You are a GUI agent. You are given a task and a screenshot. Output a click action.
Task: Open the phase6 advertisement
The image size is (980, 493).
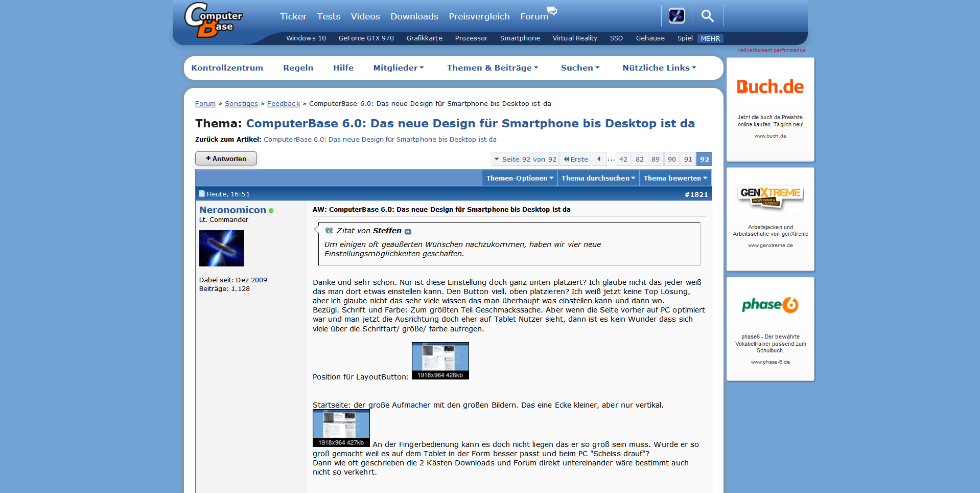click(x=771, y=329)
